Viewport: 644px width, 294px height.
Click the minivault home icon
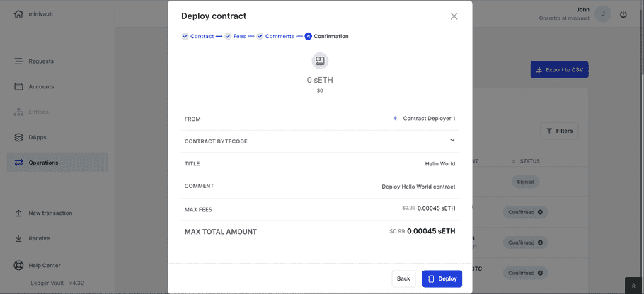[x=18, y=13]
